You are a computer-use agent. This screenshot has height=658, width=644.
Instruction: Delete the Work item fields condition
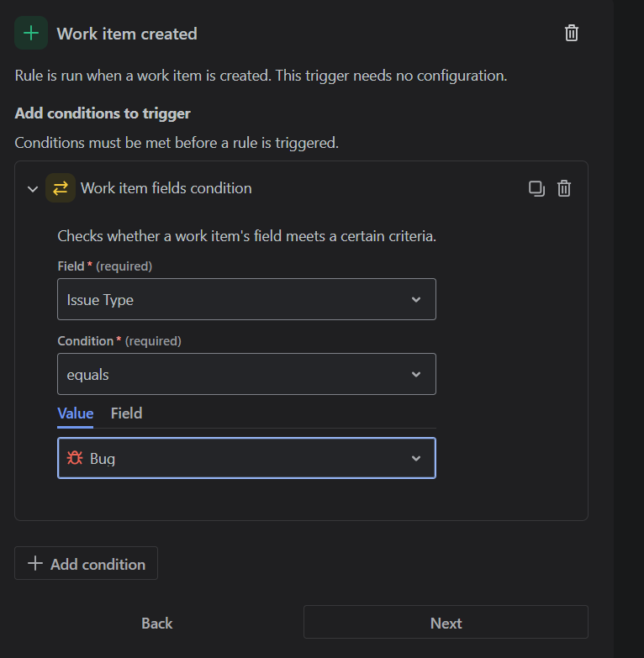click(564, 188)
